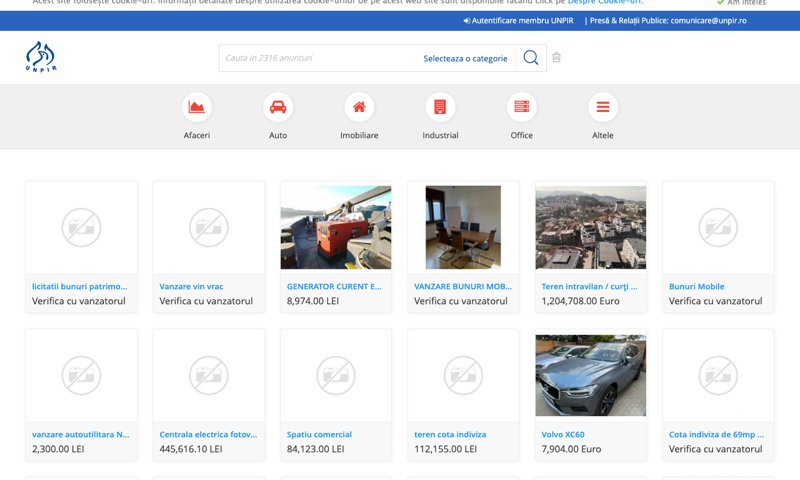Screen dimensions: 800x480
Task: Focus the Cauta in 2316 anunturi field
Action: tap(319, 58)
